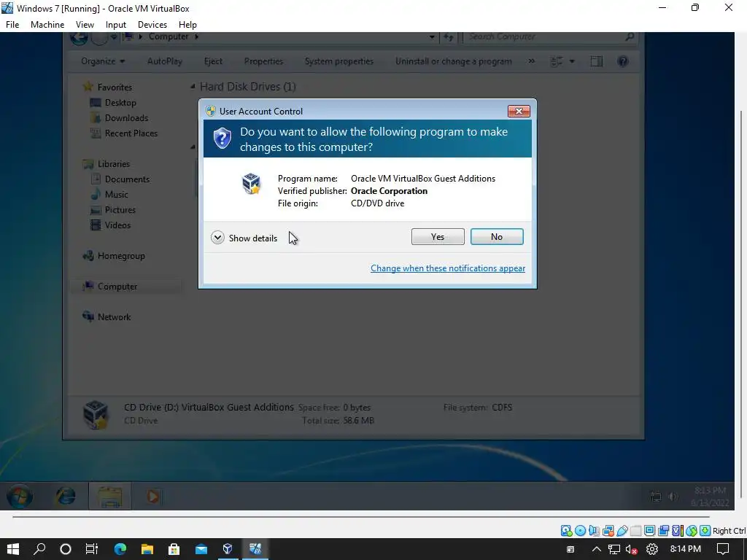
Task: Click the recording status icon
Action: click(x=663, y=531)
